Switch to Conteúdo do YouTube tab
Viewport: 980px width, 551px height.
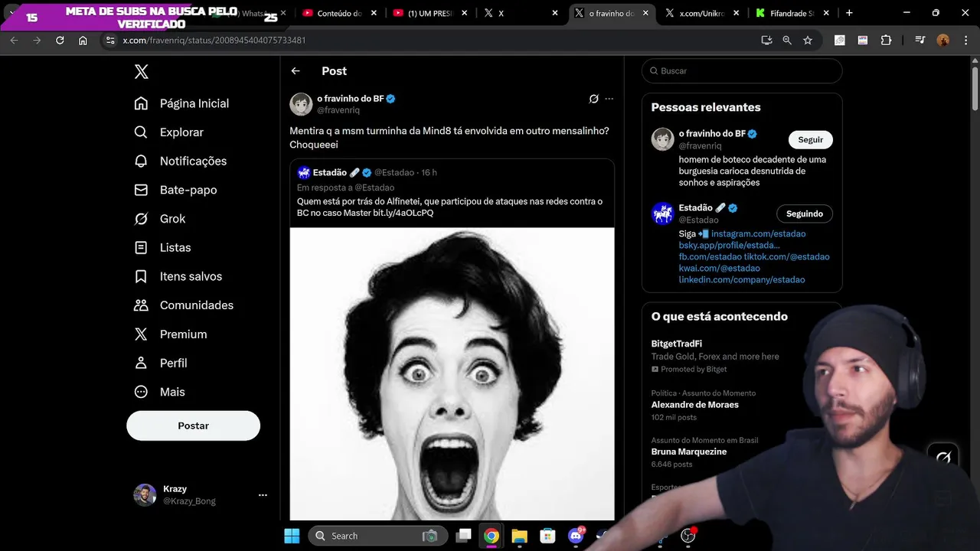click(x=339, y=13)
